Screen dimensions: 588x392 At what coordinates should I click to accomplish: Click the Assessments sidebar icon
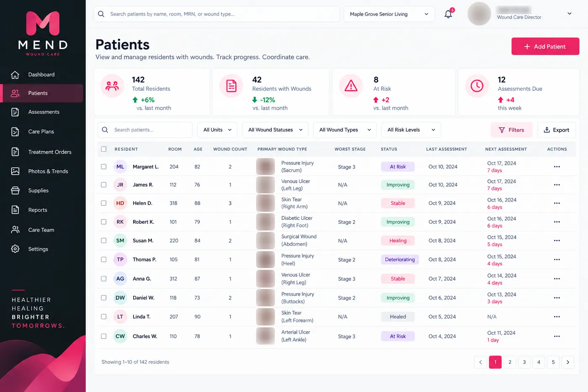click(15, 112)
